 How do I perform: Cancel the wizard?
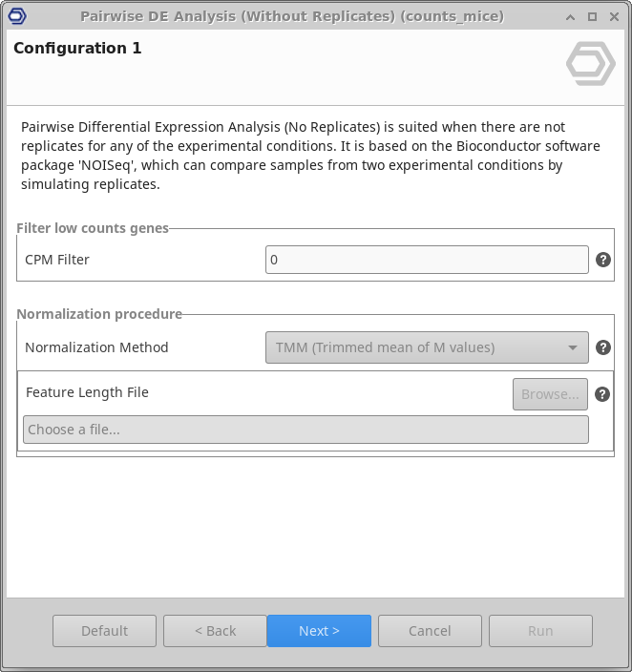coord(430,631)
